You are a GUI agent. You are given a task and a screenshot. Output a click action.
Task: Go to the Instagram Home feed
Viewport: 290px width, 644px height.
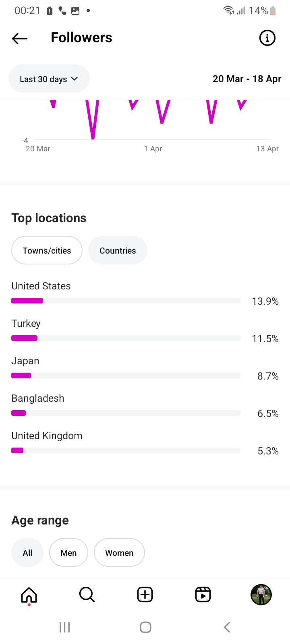(x=29, y=594)
